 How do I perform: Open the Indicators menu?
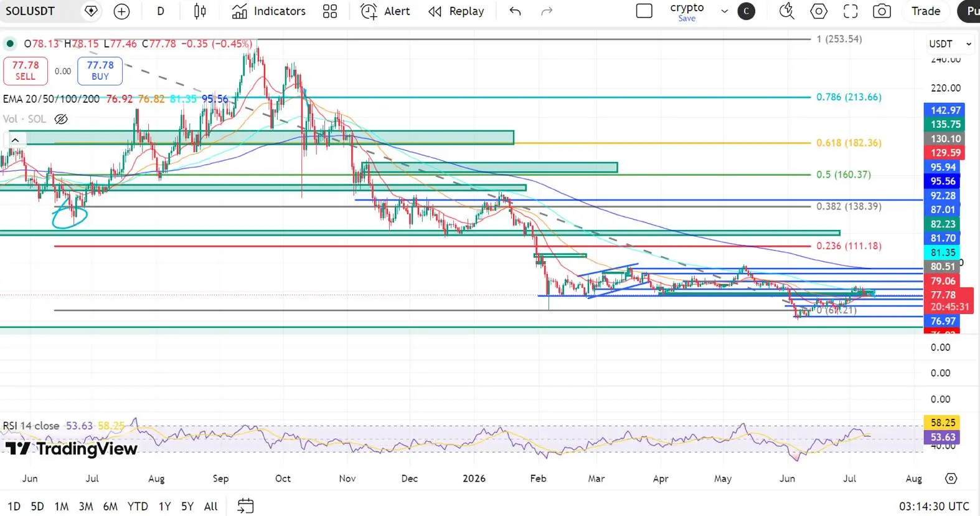pos(269,11)
